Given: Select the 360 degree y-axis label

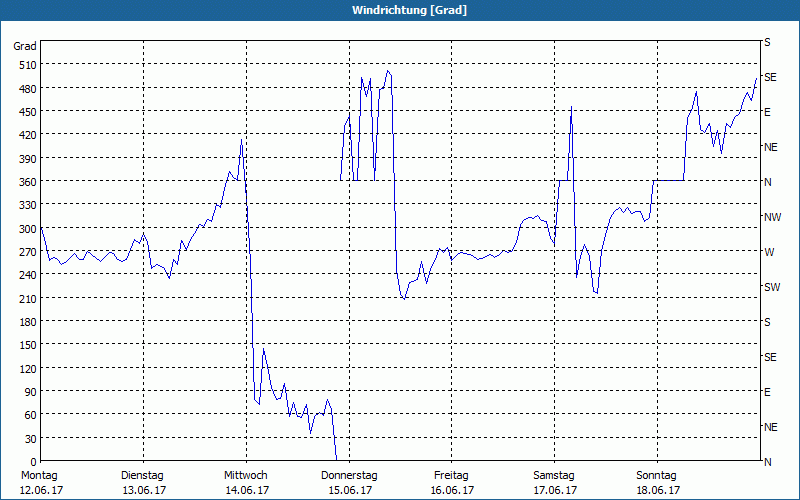Looking at the screenshot, I should (25, 181).
